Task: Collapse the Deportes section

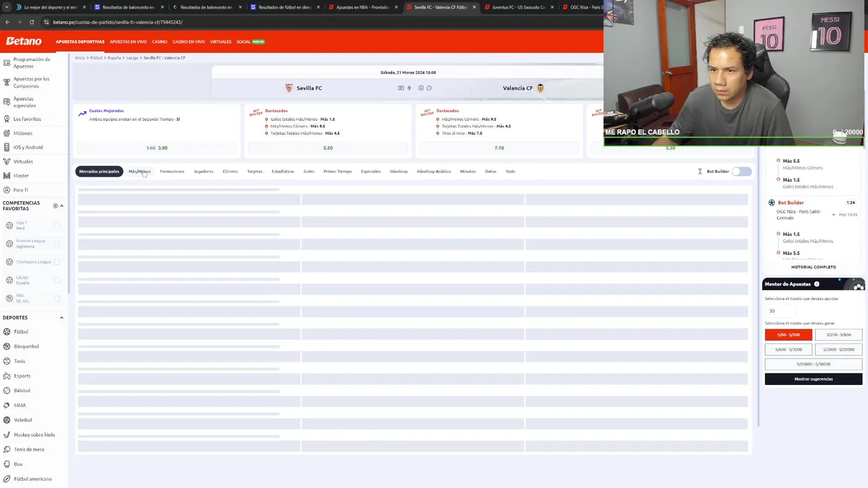Action: (x=61, y=317)
